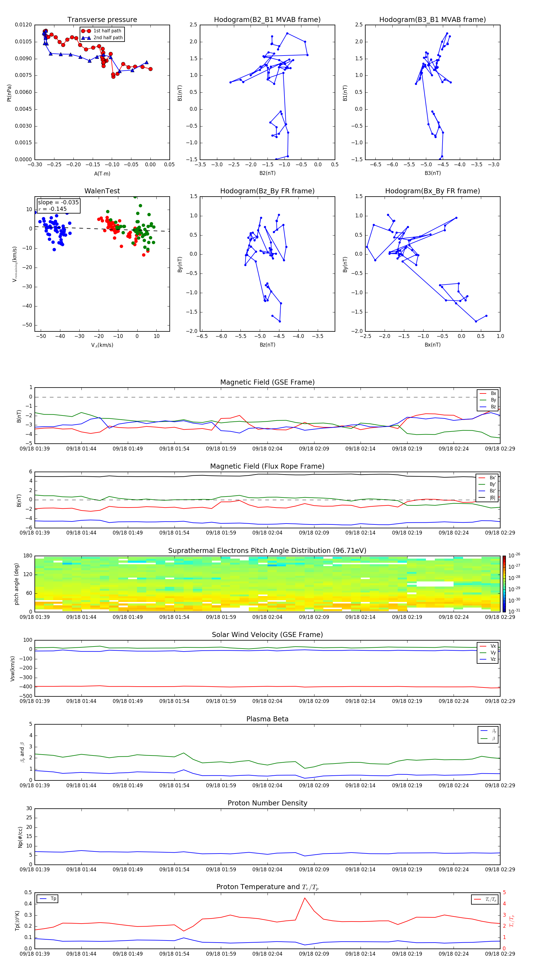The image size is (535, 980).
Task: Click the "B2(nT)" x-axis label
Action: 267,173
